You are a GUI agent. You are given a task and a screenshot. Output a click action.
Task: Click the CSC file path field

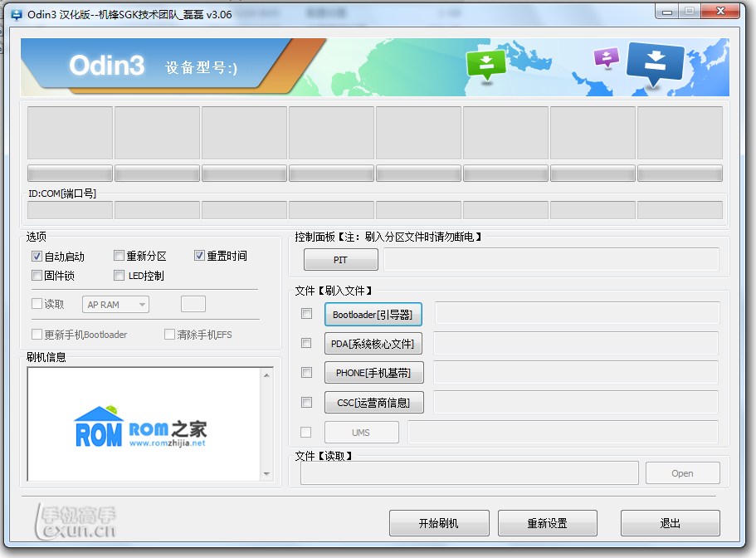pos(576,402)
